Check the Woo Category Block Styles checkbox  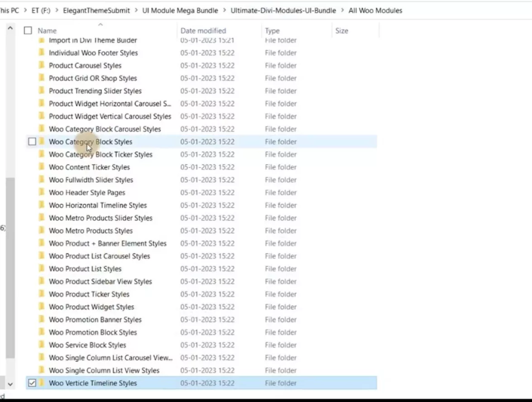(x=32, y=141)
